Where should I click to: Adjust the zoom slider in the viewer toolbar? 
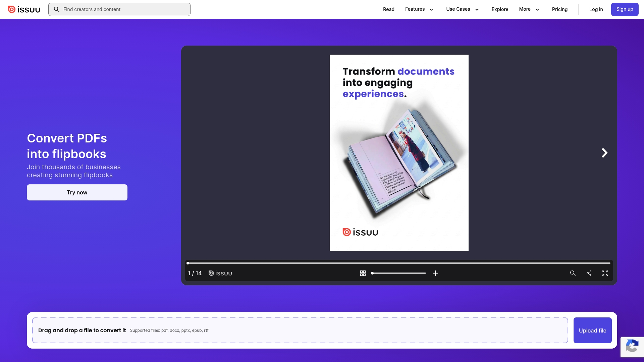click(x=398, y=273)
